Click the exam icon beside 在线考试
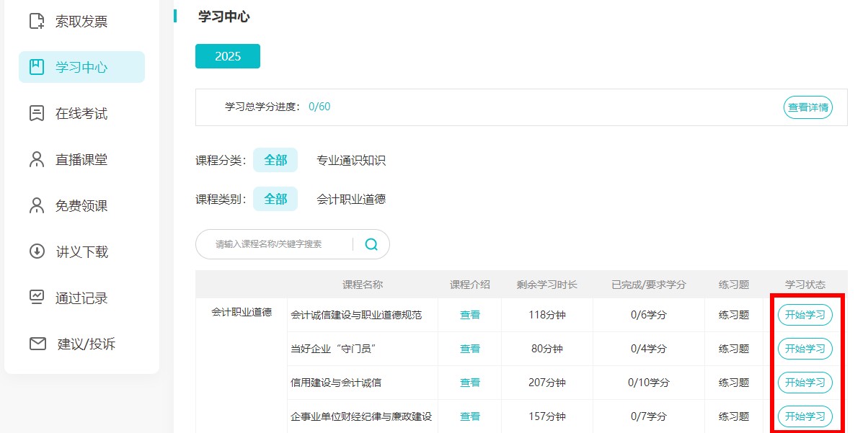The width and height of the screenshot is (868, 433). pos(37,113)
